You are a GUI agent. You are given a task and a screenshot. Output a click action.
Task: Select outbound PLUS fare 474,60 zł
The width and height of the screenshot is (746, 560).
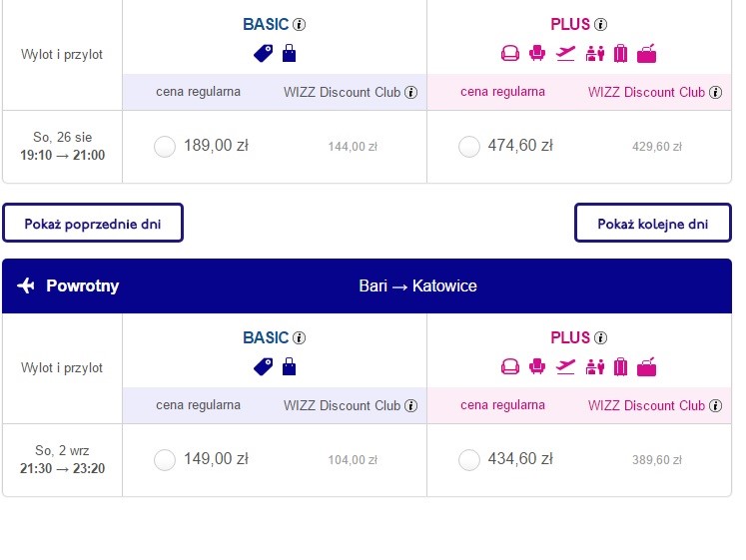click(x=468, y=147)
